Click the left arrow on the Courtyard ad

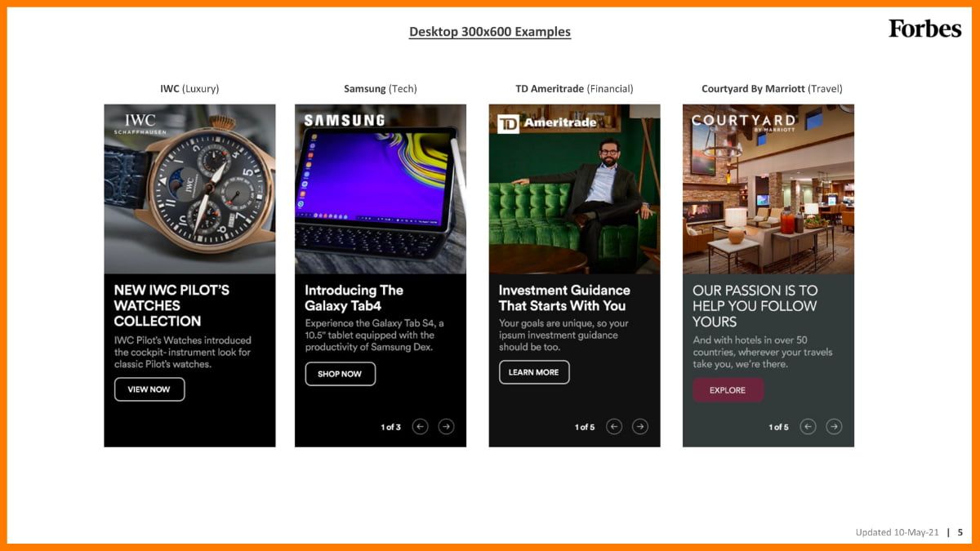click(x=808, y=426)
